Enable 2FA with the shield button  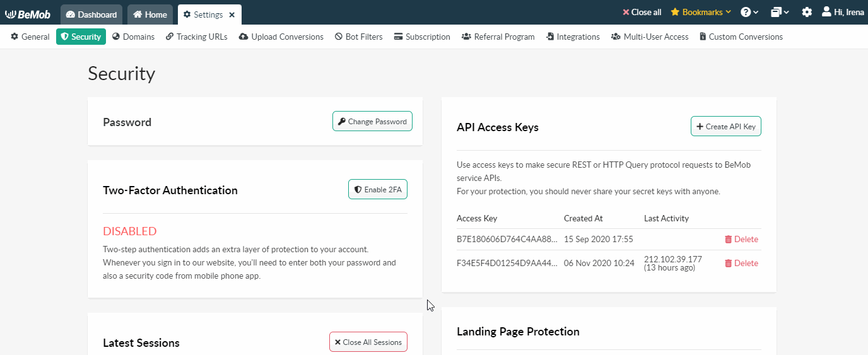click(378, 189)
